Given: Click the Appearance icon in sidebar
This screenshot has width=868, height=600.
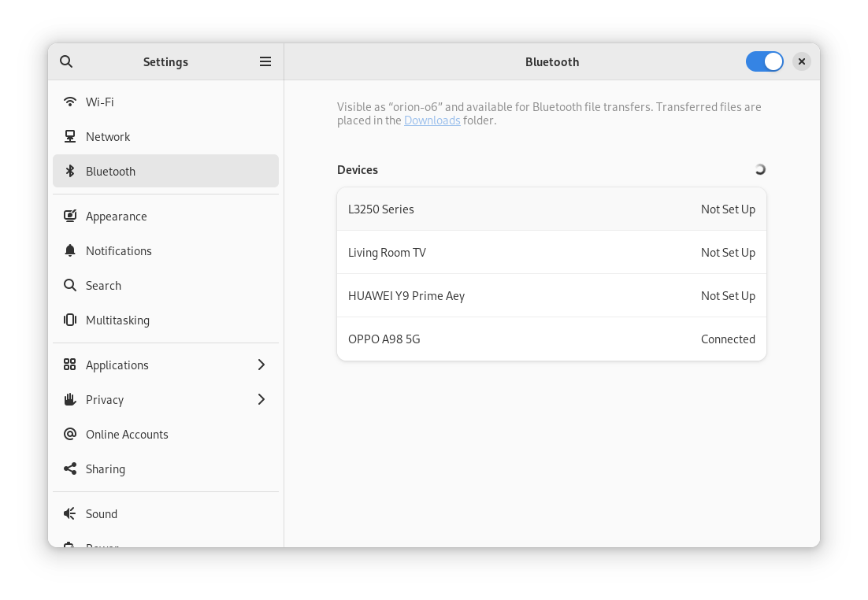Looking at the screenshot, I should pyautogui.click(x=70, y=216).
